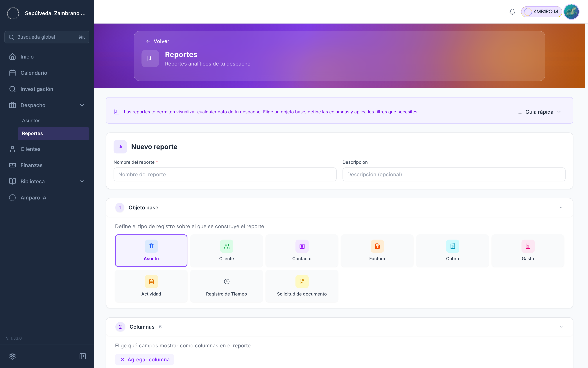588x368 pixels.
Task: Click the Guía rápida book icon
Action: [x=520, y=112]
